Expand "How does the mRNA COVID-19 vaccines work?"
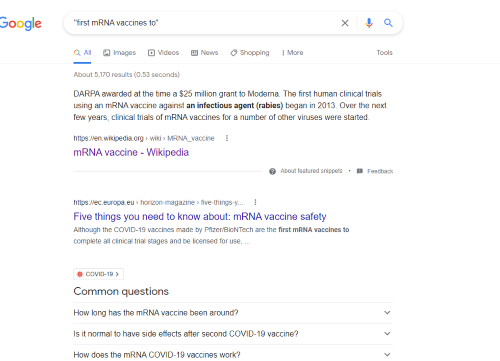Screen dimensions: 500x361 [x=233, y=354]
